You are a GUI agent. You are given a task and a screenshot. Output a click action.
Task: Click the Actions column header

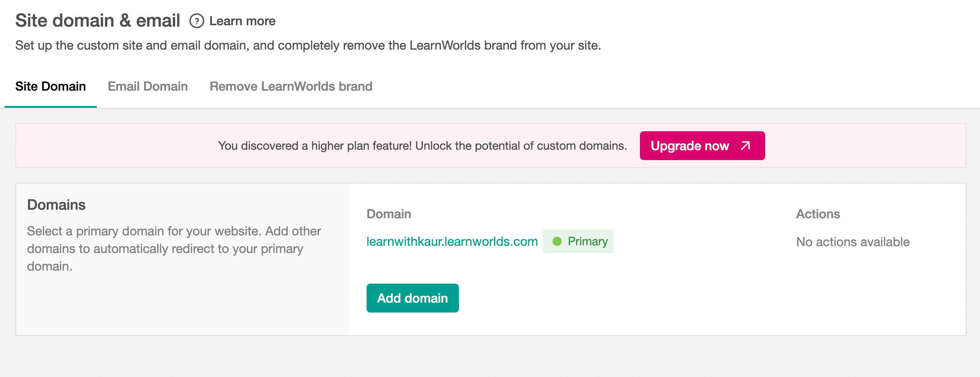click(817, 214)
